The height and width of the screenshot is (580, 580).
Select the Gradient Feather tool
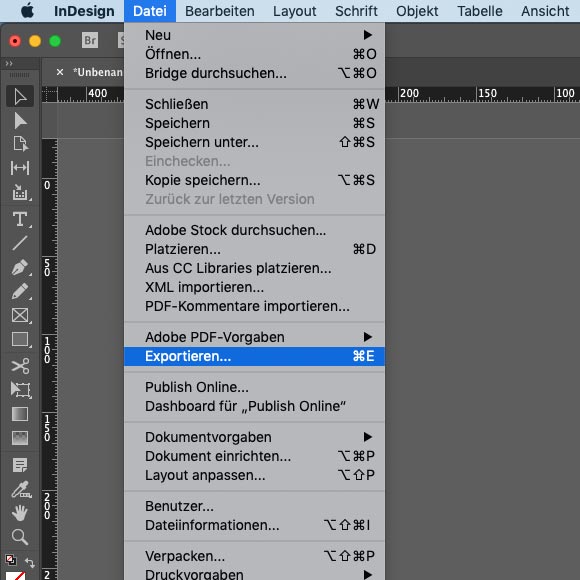[20, 438]
